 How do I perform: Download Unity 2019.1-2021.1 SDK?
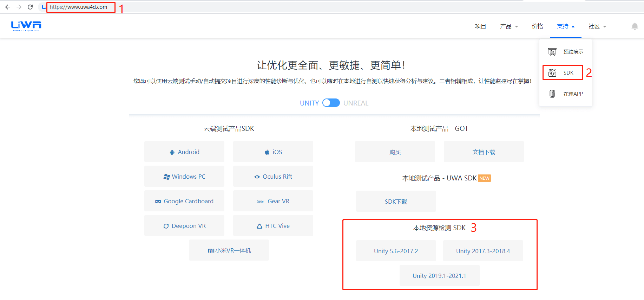[440, 275]
